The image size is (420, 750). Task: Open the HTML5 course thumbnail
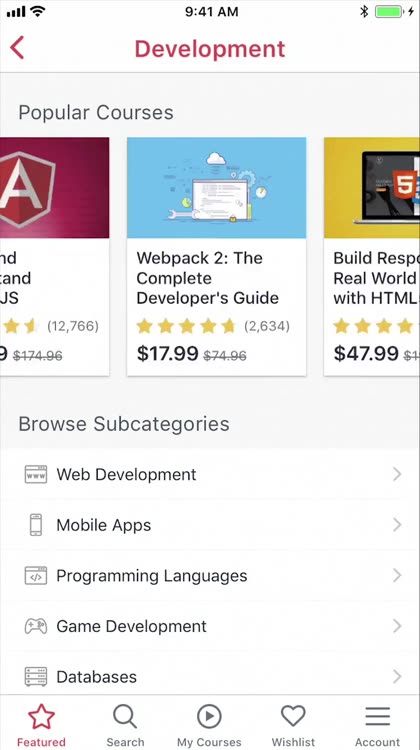(372, 188)
